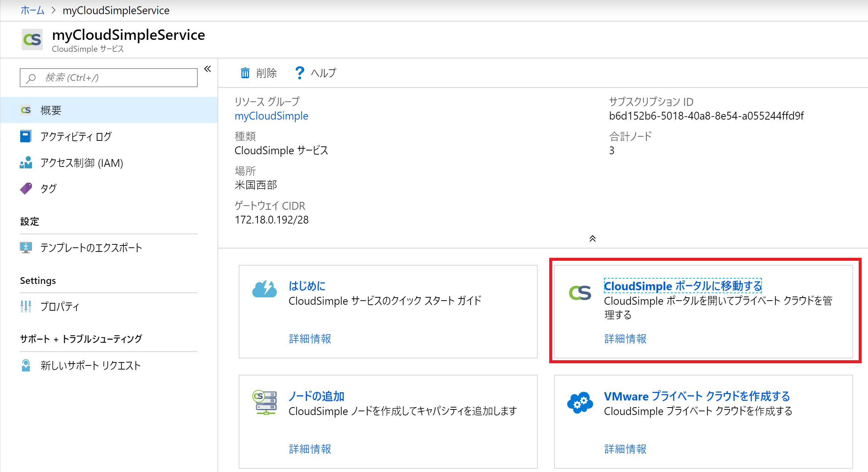The height and width of the screenshot is (472, 868).
Task: Click the purple Tags icon
Action: pos(26,189)
